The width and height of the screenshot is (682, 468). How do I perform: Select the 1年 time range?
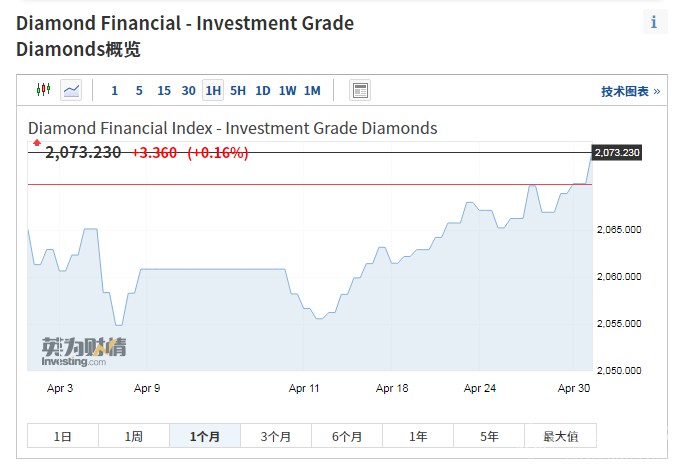tap(418, 436)
